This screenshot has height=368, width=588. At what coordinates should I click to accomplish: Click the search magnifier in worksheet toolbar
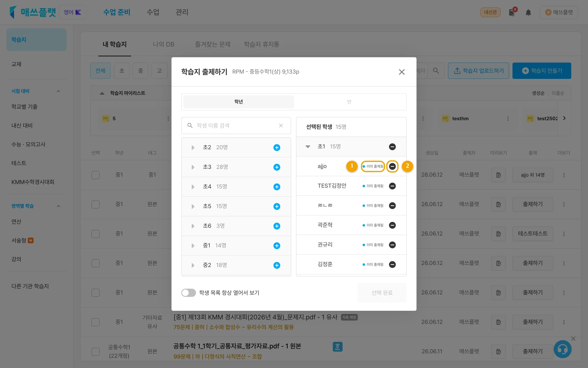(436, 71)
